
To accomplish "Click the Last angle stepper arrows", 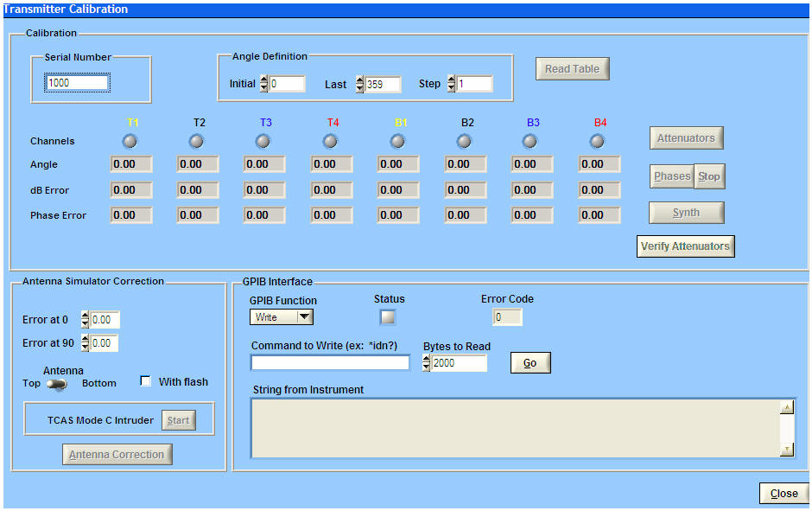I will click(360, 84).
